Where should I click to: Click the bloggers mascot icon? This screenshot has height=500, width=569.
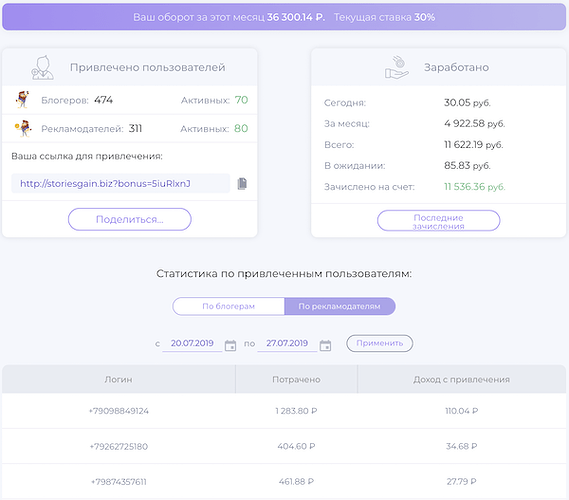22,100
